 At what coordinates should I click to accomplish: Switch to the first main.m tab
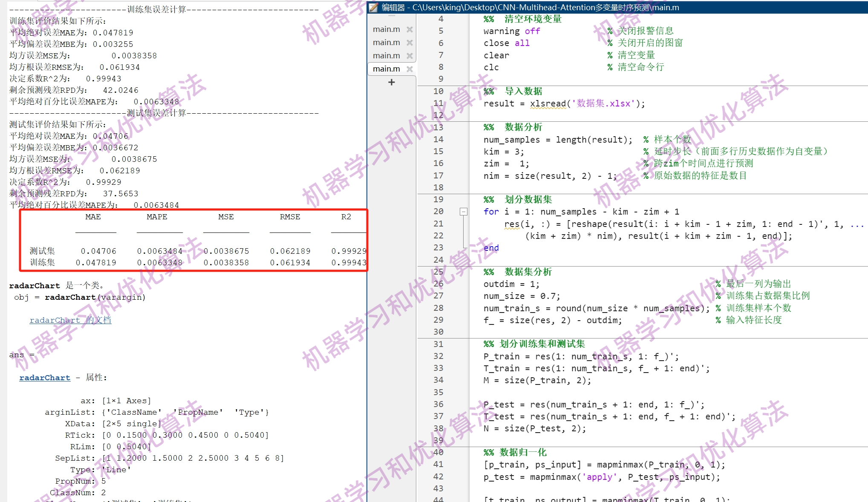pyautogui.click(x=386, y=29)
